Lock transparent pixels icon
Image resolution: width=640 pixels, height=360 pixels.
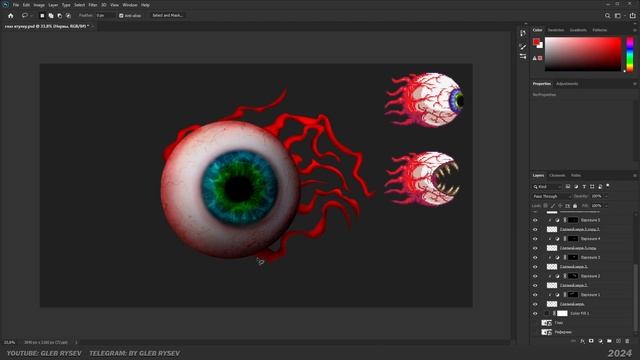546,206
